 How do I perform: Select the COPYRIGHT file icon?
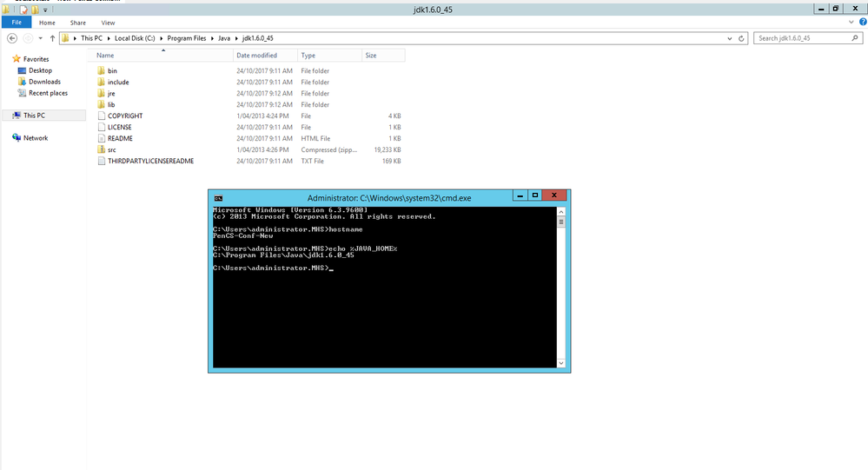tap(102, 116)
